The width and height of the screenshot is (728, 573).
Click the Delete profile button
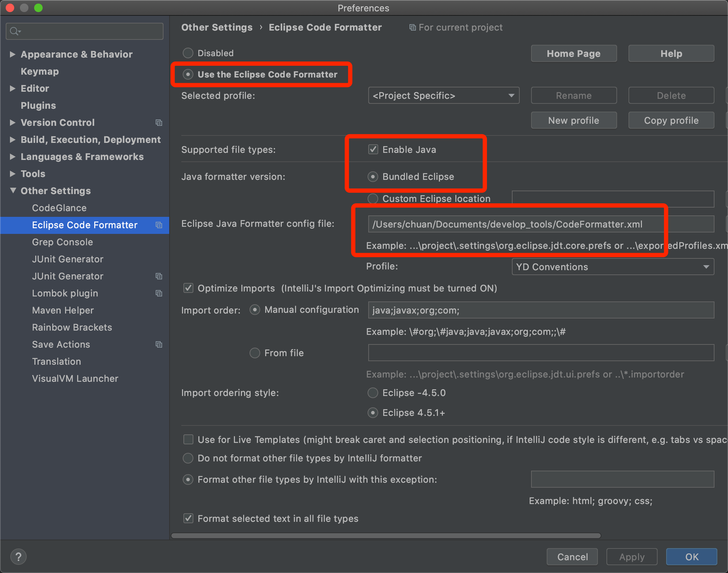(671, 95)
